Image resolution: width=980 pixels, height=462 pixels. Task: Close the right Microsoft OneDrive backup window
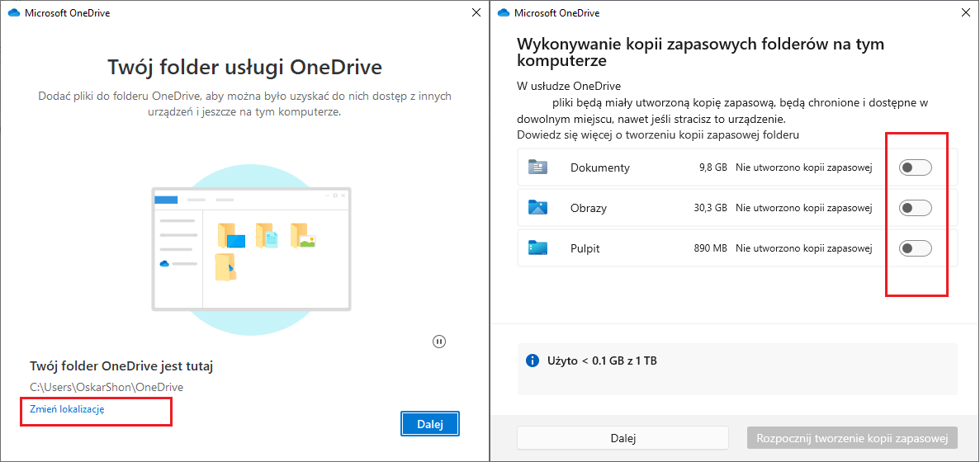click(x=967, y=12)
